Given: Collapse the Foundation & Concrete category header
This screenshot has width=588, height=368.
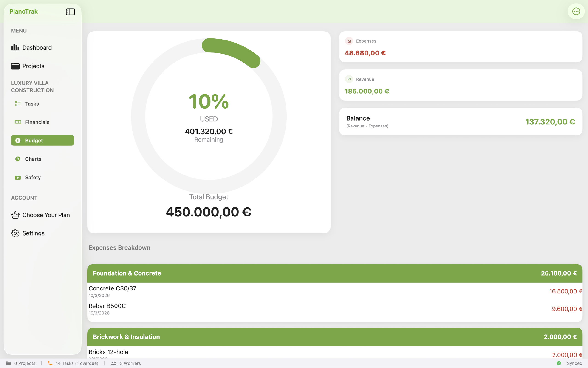Looking at the screenshot, I should tap(335, 273).
